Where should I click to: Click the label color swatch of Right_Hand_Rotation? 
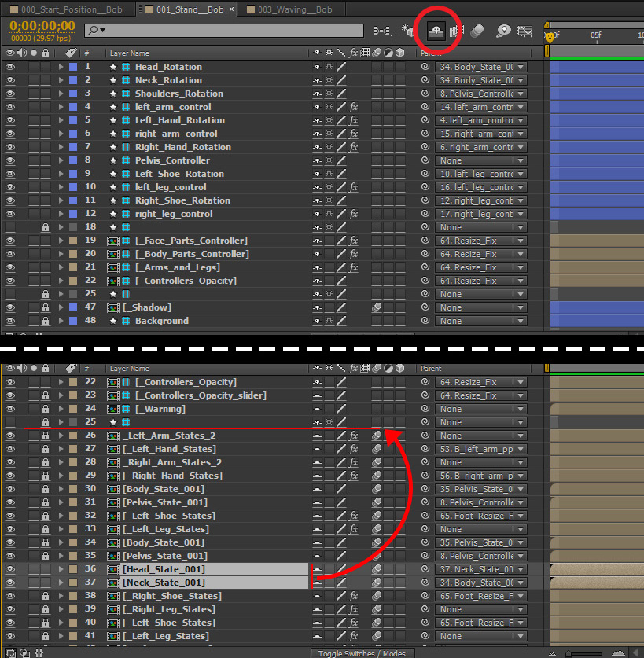(73, 147)
